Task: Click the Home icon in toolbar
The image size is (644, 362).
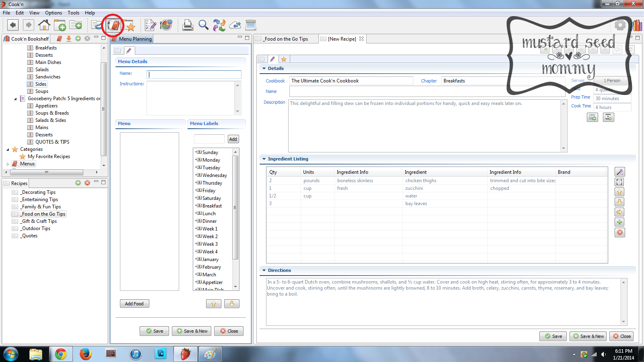Action: [44, 25]
